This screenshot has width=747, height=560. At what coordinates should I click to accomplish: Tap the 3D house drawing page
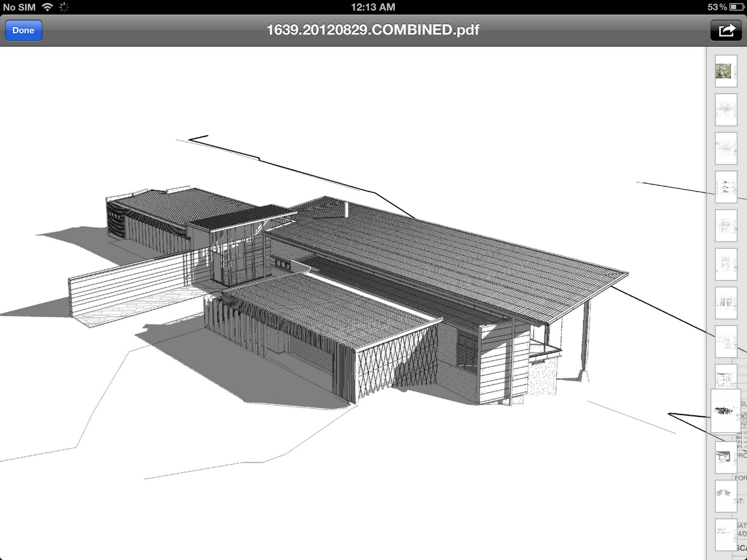[x=353, y=303]
